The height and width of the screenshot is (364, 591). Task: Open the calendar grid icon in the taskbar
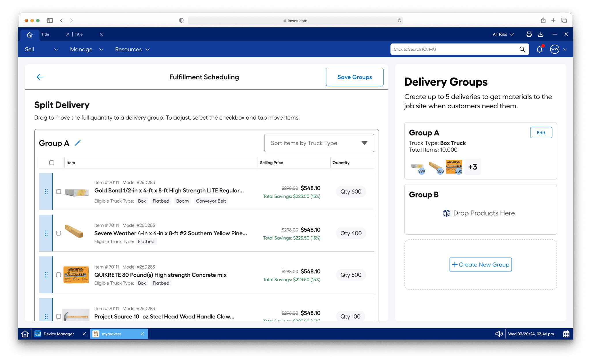tap(566, 334)
